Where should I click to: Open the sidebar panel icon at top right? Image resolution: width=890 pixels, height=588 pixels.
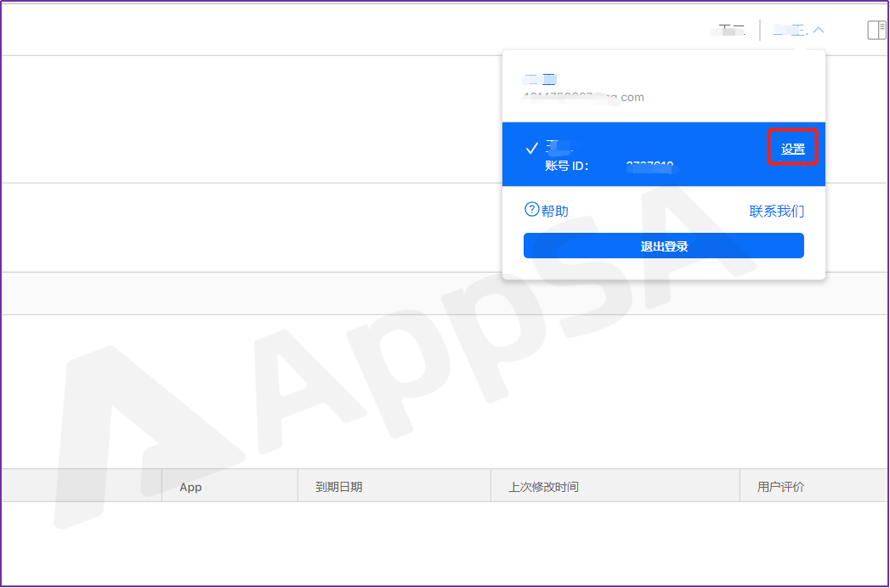[x=876, y=30]
